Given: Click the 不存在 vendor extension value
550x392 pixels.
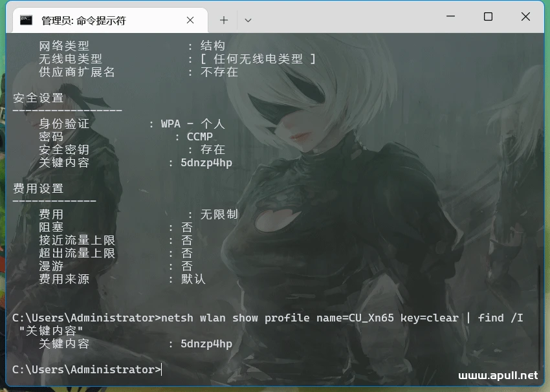Looking at the screenshot, I should (219, 72).
